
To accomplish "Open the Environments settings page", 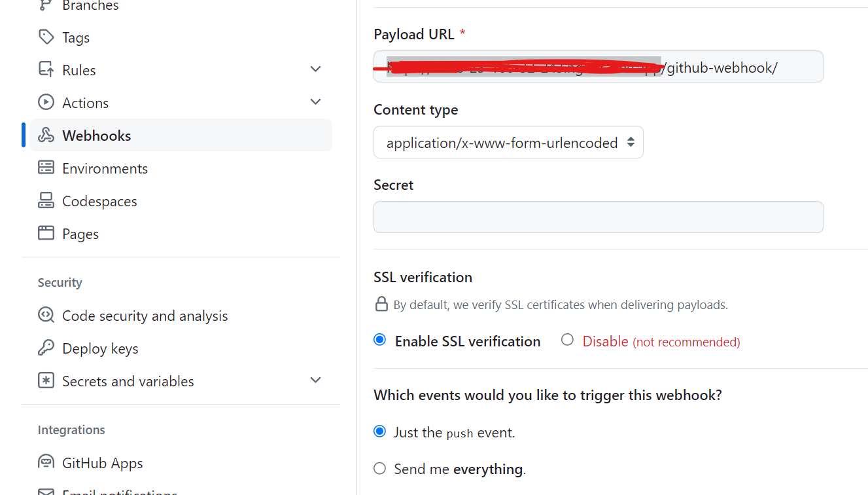I will pos(105,168).
